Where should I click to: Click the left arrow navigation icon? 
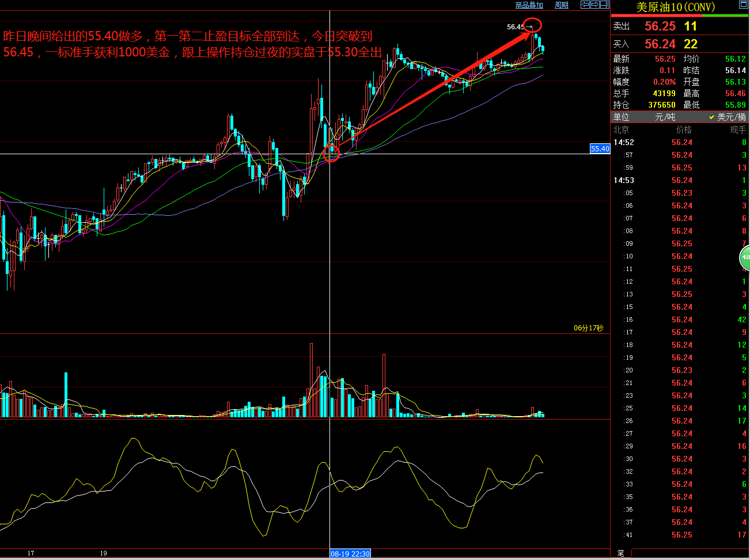pos(585,5)
